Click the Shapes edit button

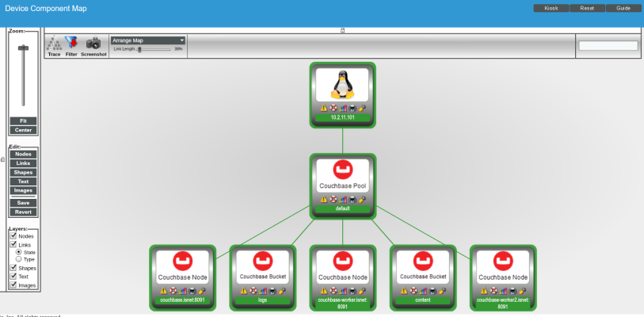(x=24, y=172)
